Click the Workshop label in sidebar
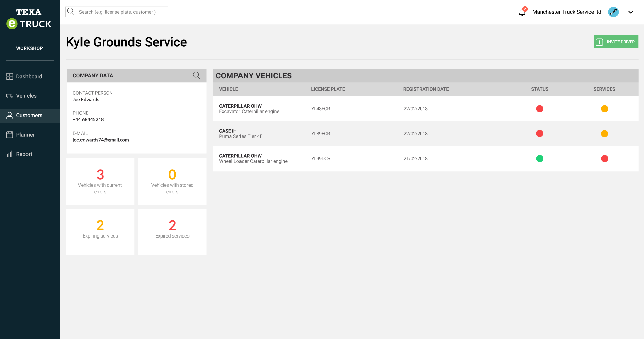The image size is (644, 339). click(30, 48)
